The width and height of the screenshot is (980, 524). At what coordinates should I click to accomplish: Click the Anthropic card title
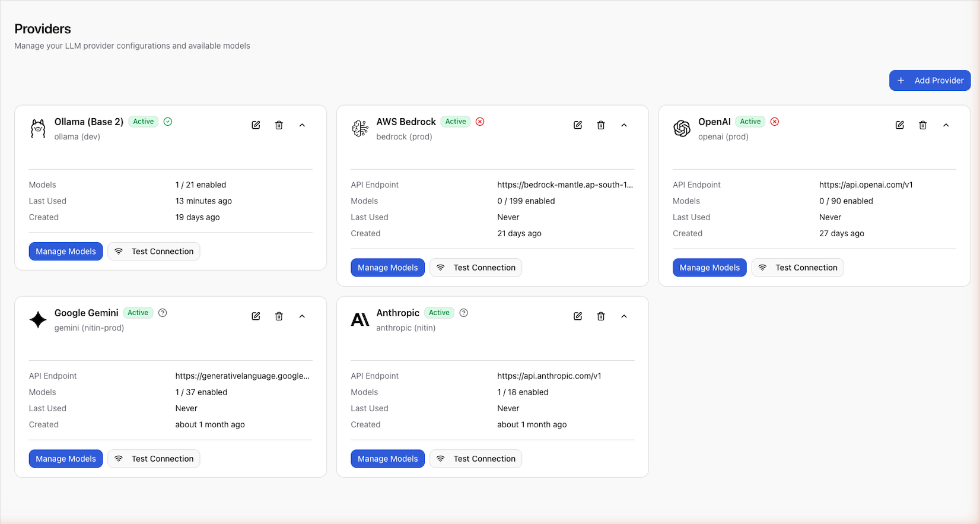click(x=398, y=313)
